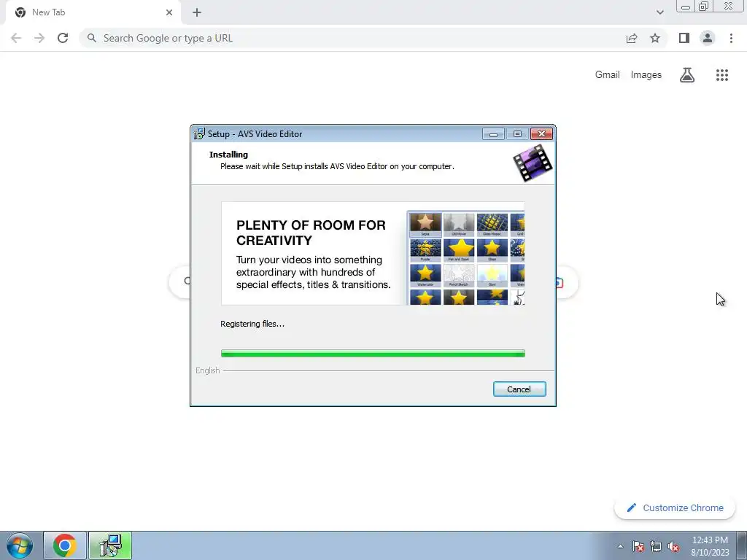Click the Registering files status text
This screenshot has width=747, height=560.
click(252, 324)
